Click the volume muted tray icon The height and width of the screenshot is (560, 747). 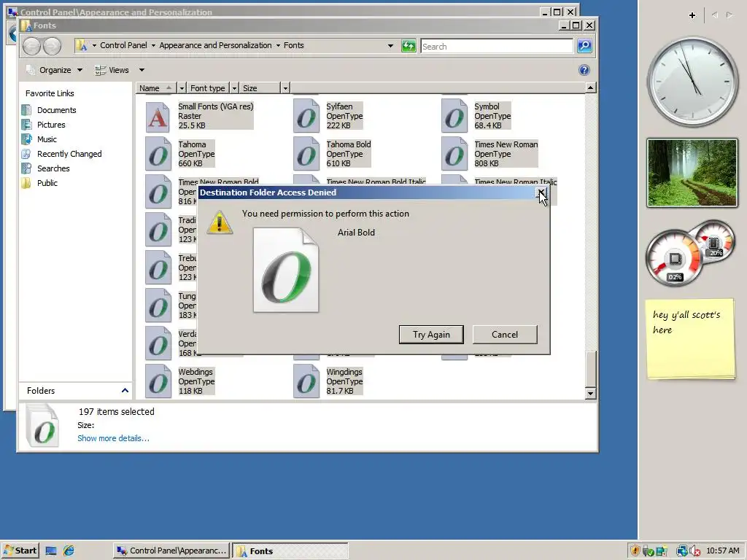[x=695, y=551]
